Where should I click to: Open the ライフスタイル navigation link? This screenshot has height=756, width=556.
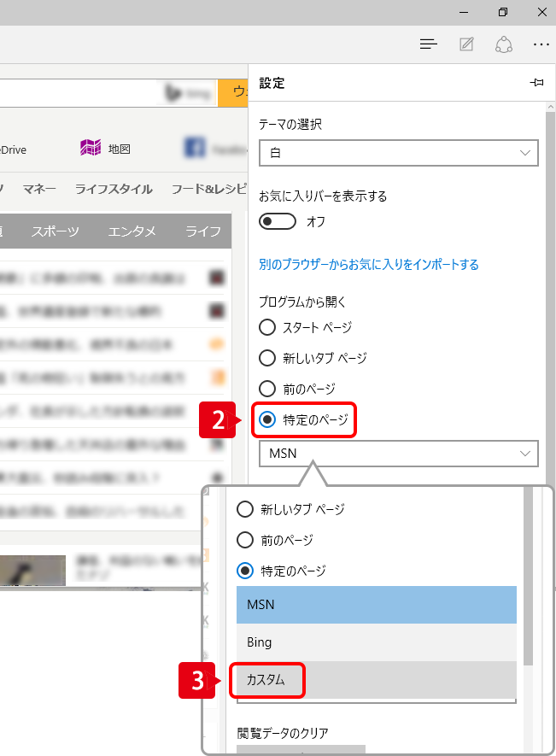coord(114,189)
